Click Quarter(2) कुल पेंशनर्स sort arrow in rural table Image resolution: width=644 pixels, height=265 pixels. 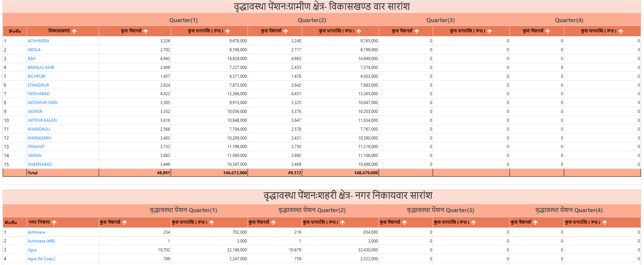pyautogui.click(x=286, y=31)
